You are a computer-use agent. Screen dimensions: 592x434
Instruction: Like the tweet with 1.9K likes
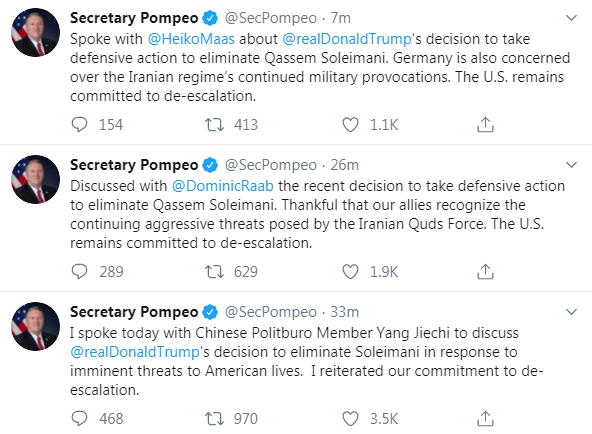tap(350, 271)
